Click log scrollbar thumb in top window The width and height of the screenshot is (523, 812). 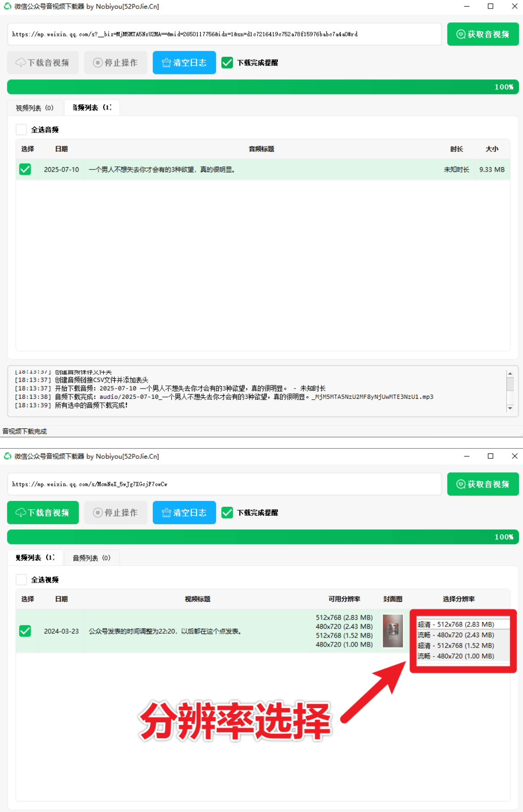pos(510,384)
